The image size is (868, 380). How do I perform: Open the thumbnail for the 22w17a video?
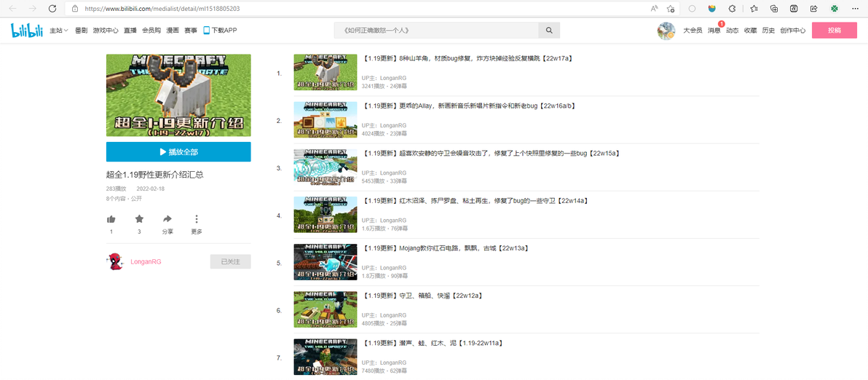coord(325,72)
